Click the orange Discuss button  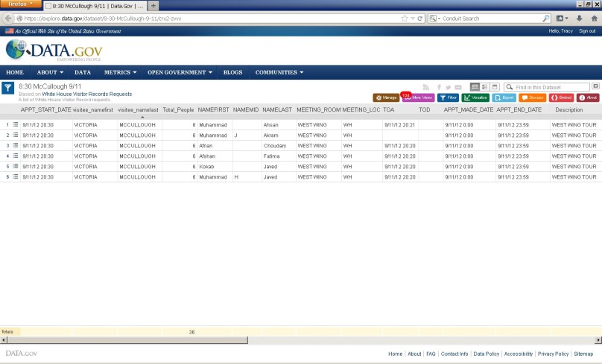point(532,98)
